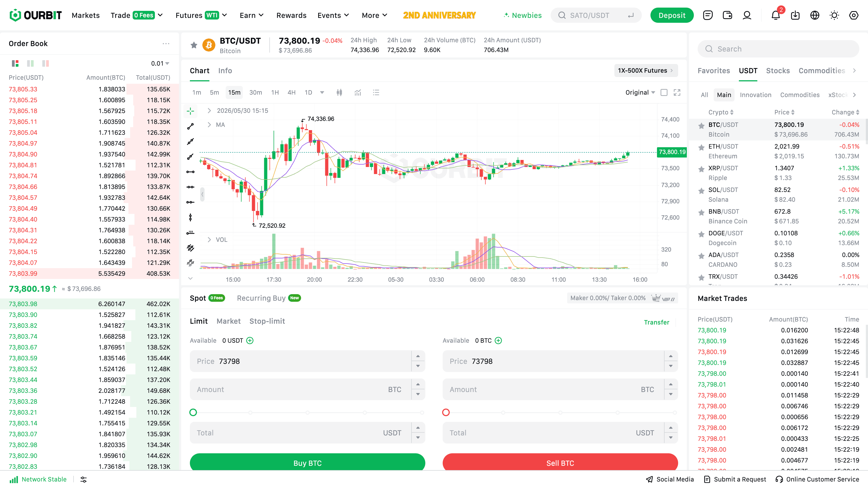This screenshot has height=488, width=868.
Task: Increase the buy Price with up stepper
Action: coord(418,356)
